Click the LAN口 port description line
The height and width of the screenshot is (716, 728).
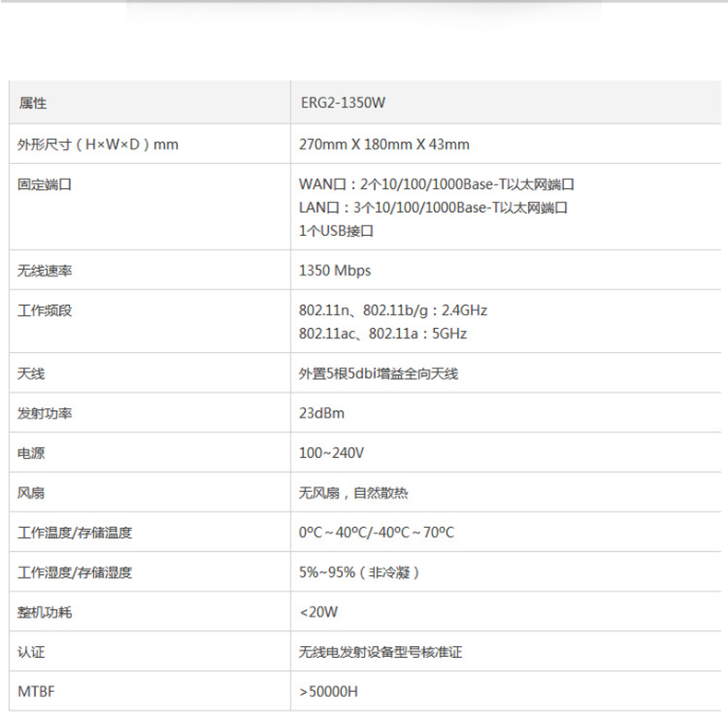click(x=433, y=207)
